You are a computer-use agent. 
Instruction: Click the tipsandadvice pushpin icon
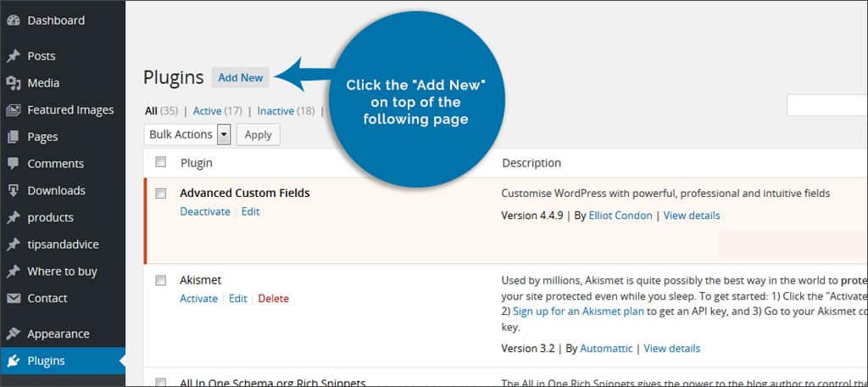click(14, 244)
